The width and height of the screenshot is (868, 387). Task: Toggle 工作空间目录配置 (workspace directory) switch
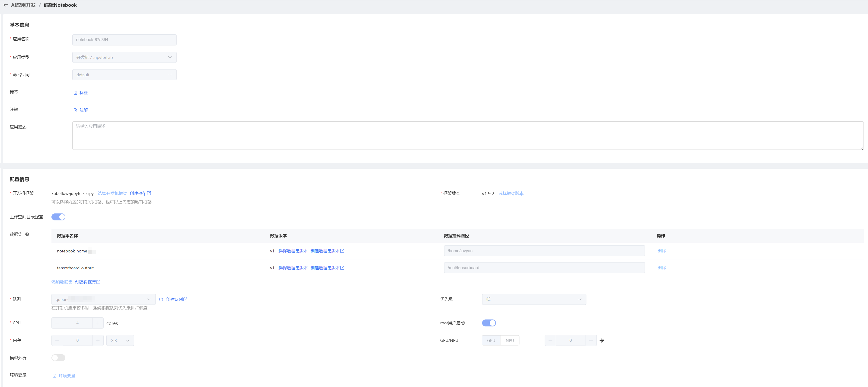pos(58,217)
